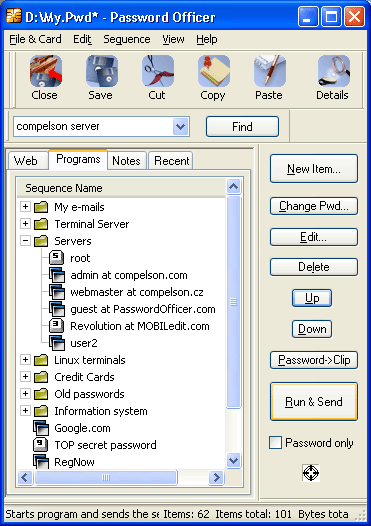Expand the Linux terminals folder
This screenshot has width=371, height=526.
point(25,360)
